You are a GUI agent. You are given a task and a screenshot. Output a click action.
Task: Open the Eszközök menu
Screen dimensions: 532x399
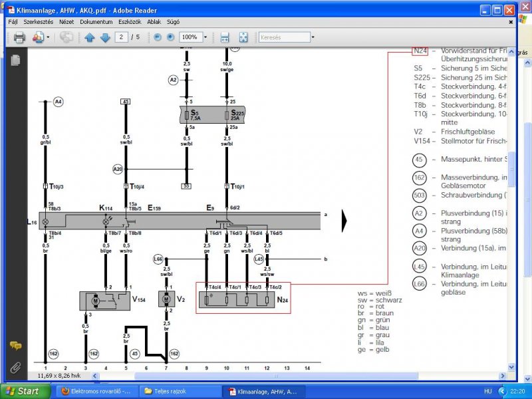130,22
